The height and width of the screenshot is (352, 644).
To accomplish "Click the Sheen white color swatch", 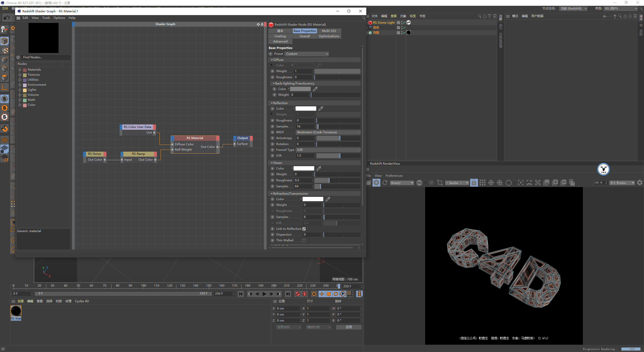I will [x=304, y=168].
